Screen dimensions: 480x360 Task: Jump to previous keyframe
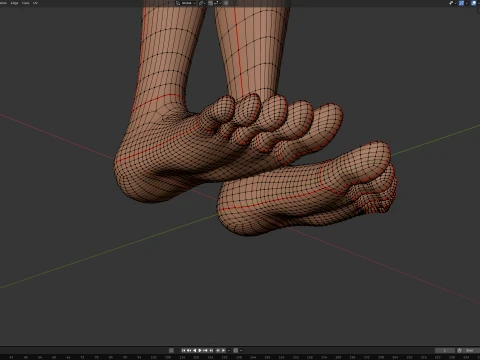coord(189,350)
